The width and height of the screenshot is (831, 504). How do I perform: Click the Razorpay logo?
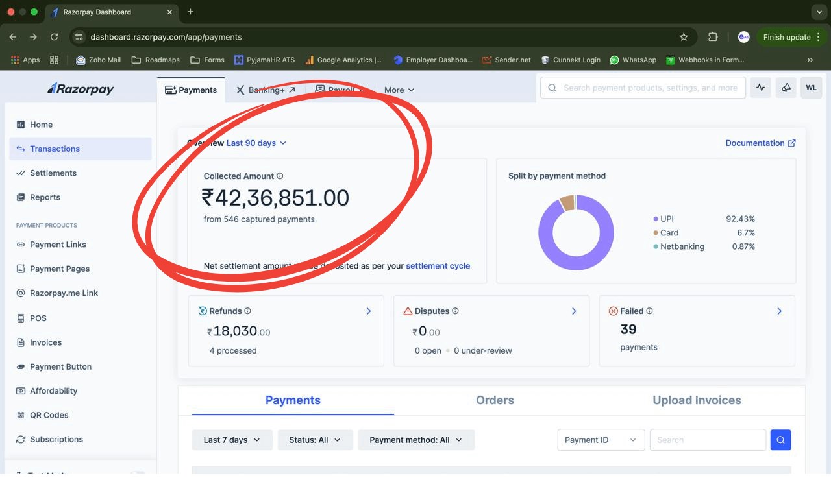81,89
